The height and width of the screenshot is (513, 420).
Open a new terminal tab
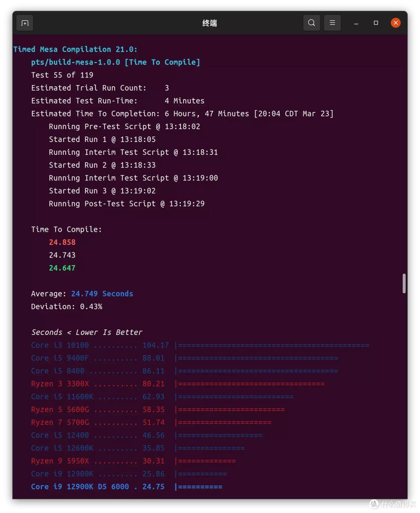(25, 23)
